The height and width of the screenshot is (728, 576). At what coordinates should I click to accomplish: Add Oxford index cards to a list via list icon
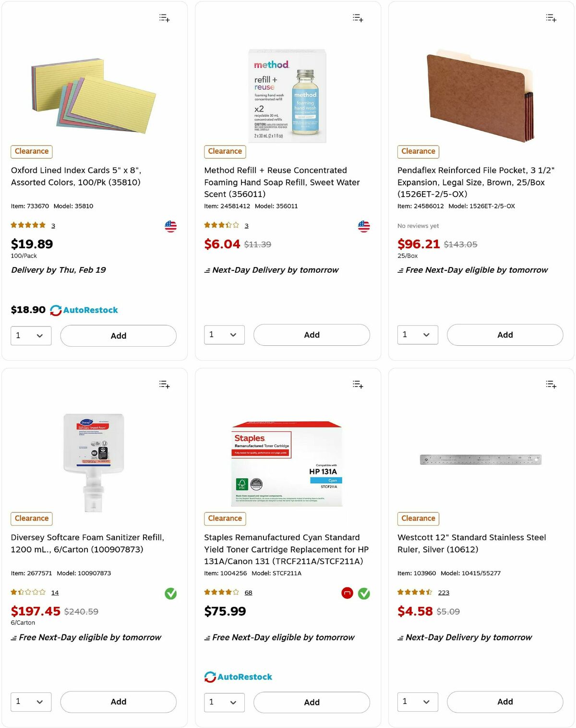pyautogui.click(x=164, y=18)
